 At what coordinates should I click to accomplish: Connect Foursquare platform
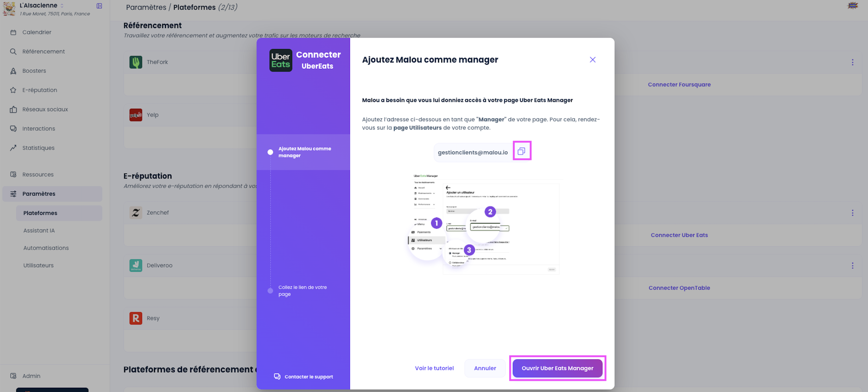(x=679, y=84)
